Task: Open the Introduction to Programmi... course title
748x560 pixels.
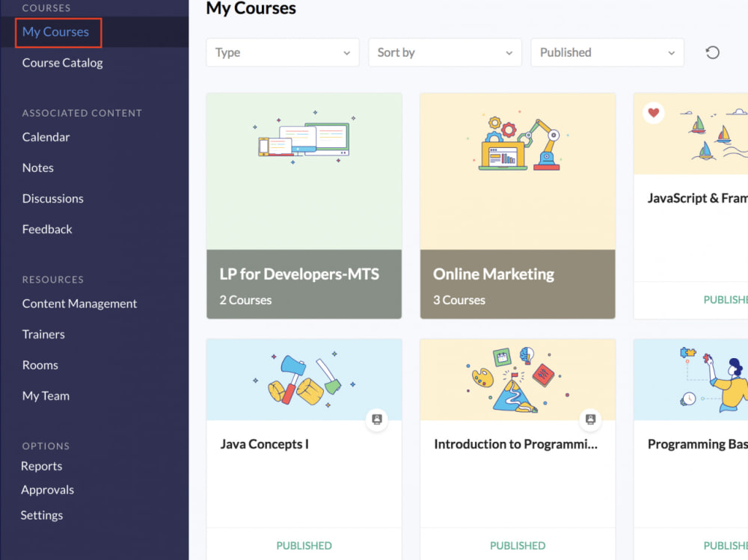Action: (515, 444)
